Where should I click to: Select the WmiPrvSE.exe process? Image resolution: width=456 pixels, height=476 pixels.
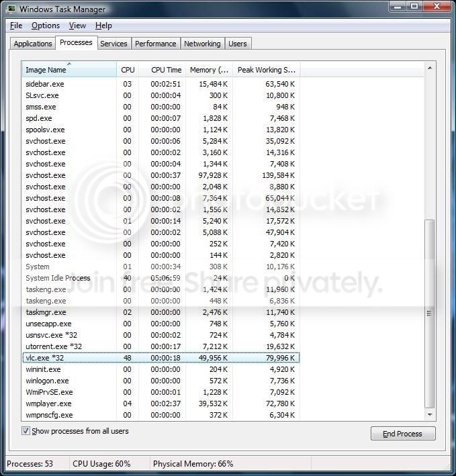[161, 392]
